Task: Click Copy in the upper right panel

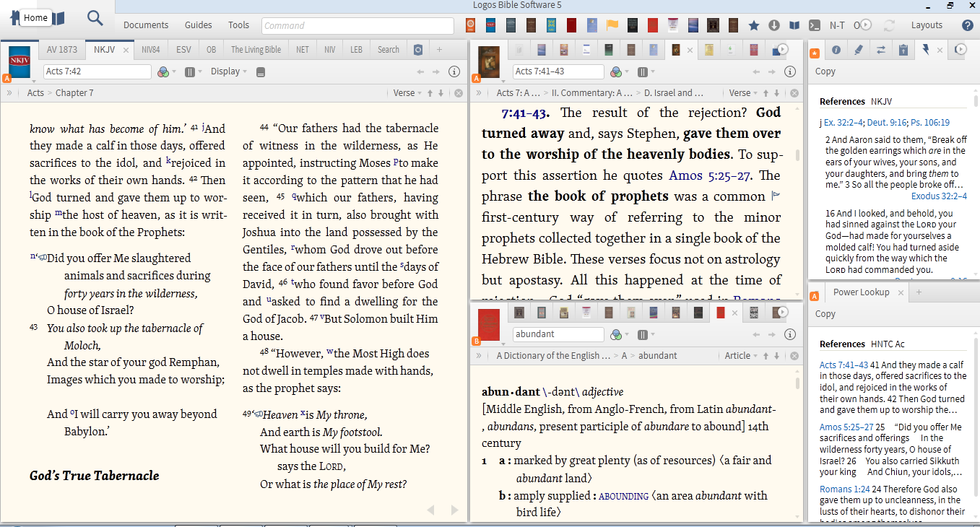Action: point(825,71)
